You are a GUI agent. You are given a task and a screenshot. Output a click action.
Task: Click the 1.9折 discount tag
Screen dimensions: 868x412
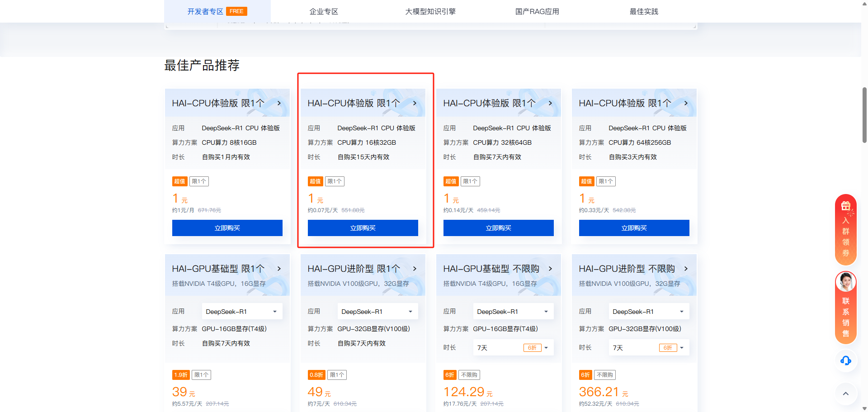181,375
